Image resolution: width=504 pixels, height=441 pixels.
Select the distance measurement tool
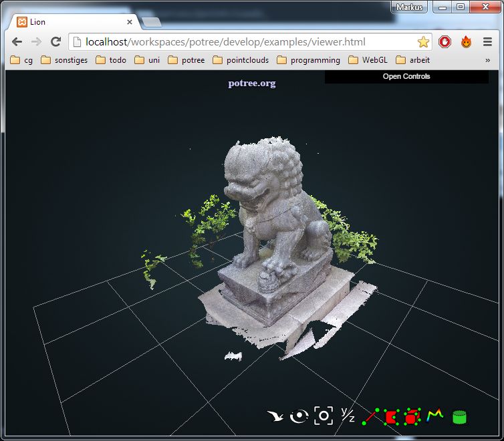(x=371, y=416)
